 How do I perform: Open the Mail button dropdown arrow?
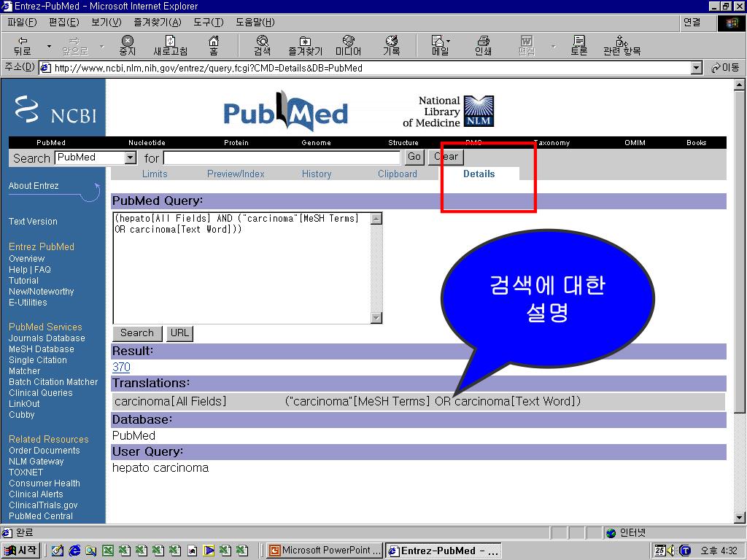click(449, 42)
